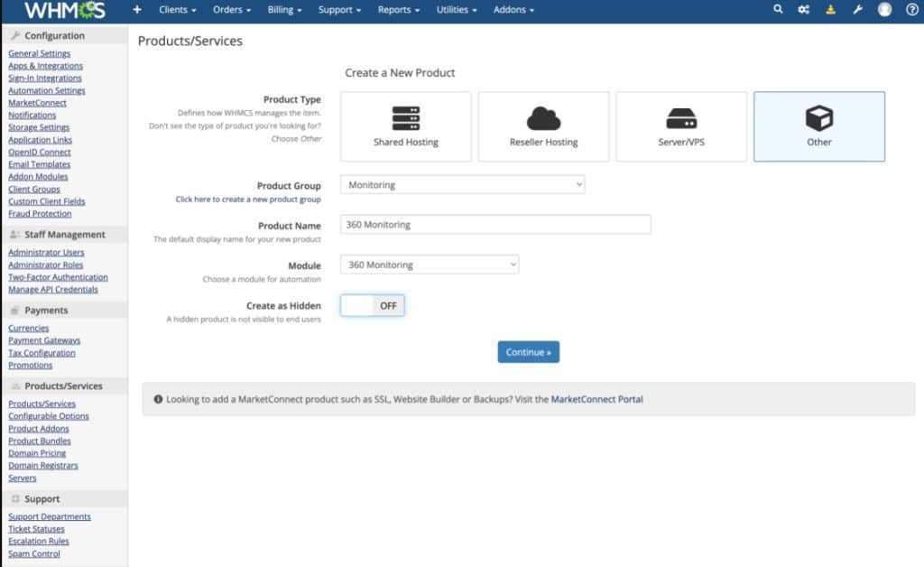924x567 pixels.
Task: Open the Orders menu
Action: (232, 9)
